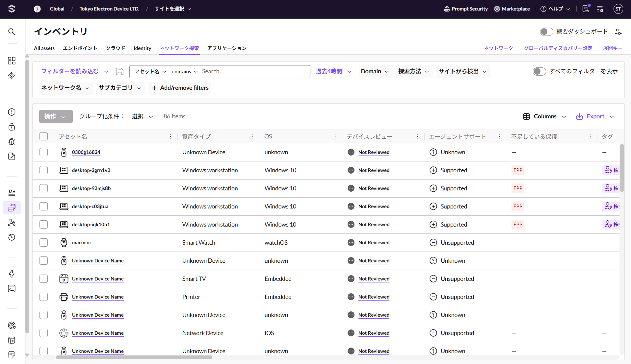
Task: Open the 過去4時間 time range dropdown
Action: [333, 71]
